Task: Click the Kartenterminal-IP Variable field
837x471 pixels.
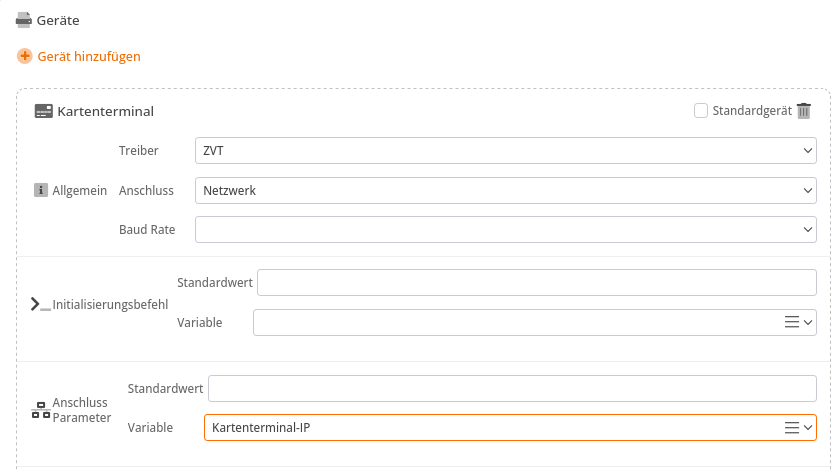Action: point(510,428)
